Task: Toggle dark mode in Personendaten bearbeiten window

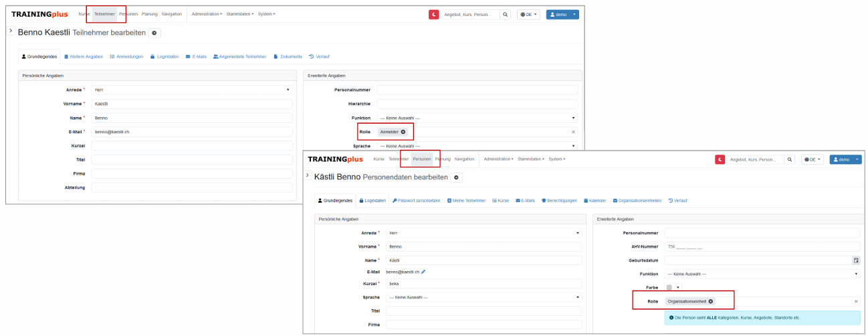Action: coord(720,159)
